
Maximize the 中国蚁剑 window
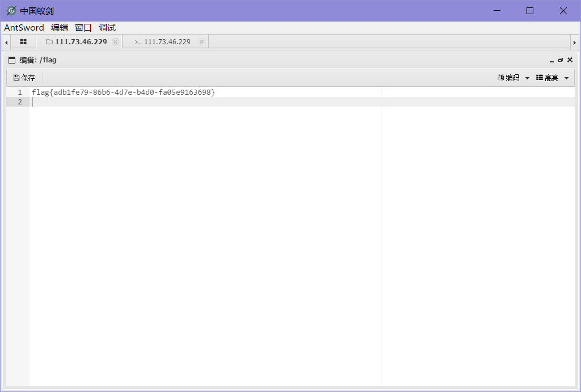pyautogui.click(x=530, y=11)
